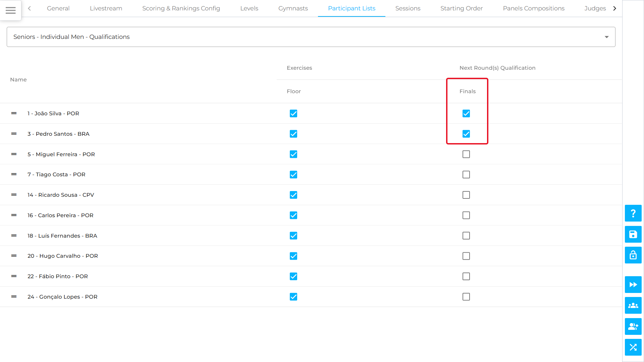
Task: Click drag handle for Carlos Pereira row
Action: [14, 215]
